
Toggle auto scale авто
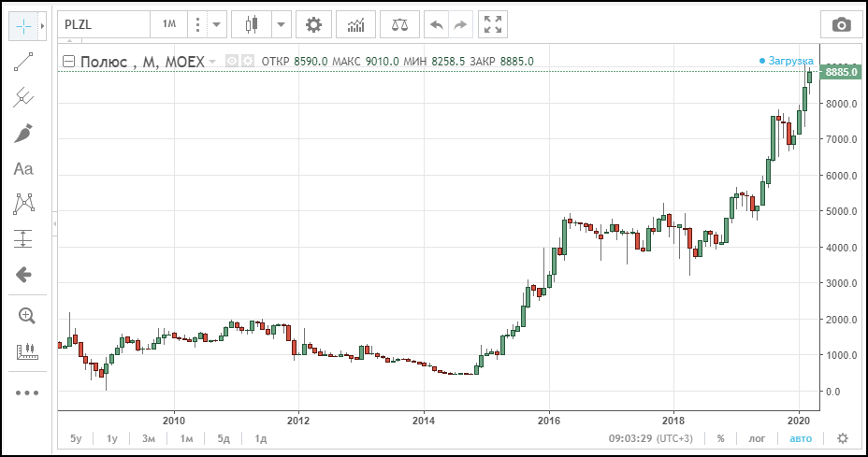801,438
